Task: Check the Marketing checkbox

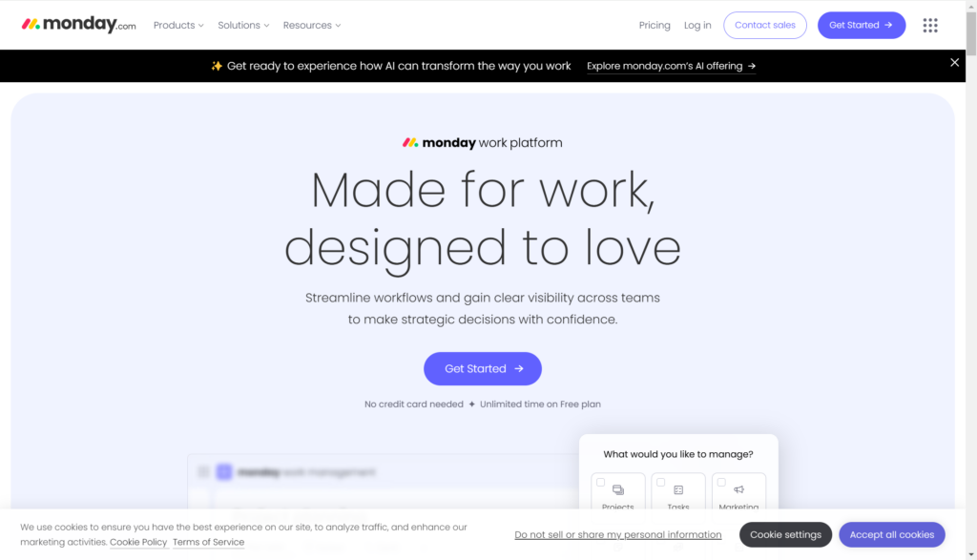Action: (x=721, y=482)
